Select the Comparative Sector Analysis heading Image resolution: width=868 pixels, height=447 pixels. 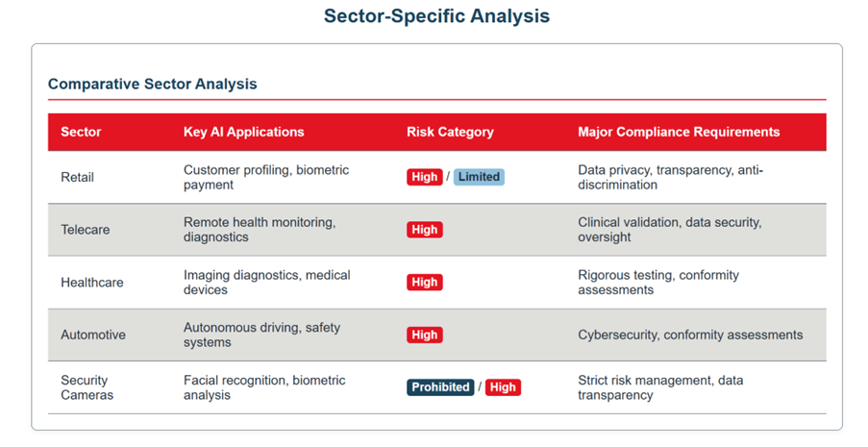152,84
